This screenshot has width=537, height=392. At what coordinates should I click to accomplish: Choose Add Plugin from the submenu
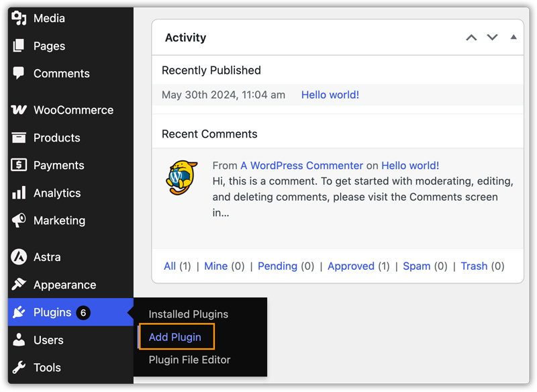175,337
